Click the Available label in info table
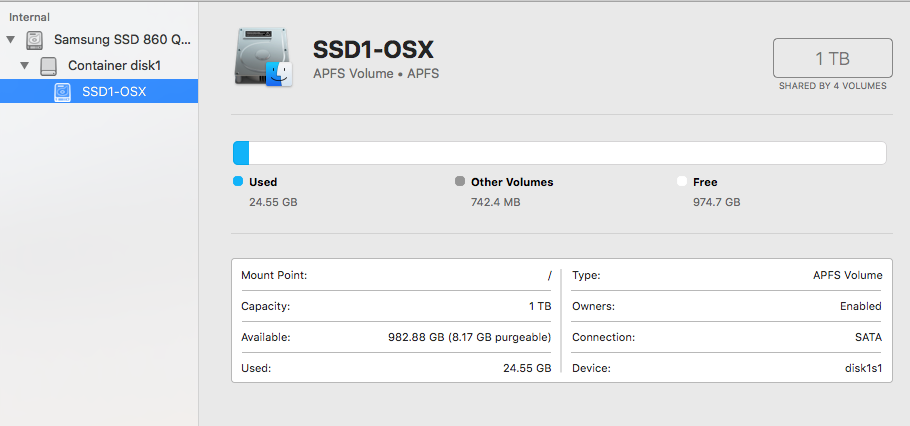The height and width of the screenshot is (426, 910). coord(266,337)
